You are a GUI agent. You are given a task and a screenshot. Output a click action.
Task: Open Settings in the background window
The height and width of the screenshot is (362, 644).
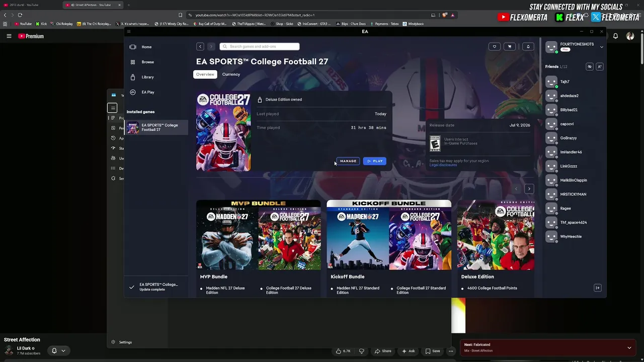coord(122,342)
